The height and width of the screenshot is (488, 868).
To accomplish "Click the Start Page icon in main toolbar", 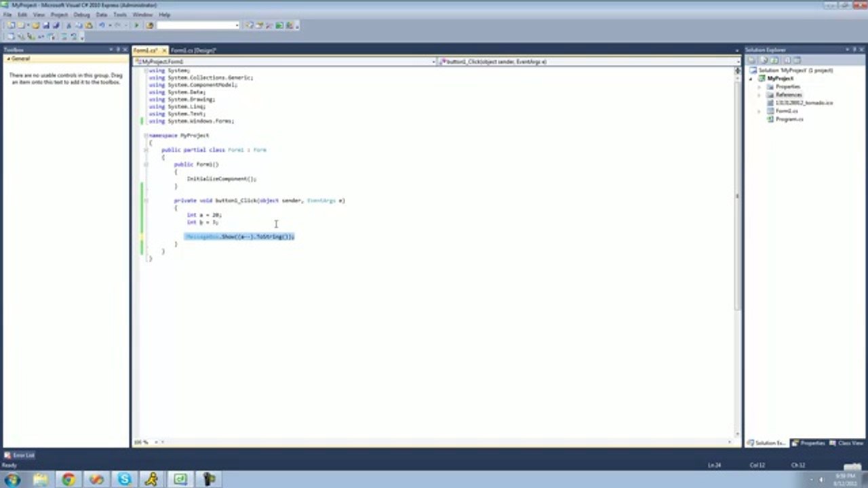I will pyautogui.click(x=279, y=25).
